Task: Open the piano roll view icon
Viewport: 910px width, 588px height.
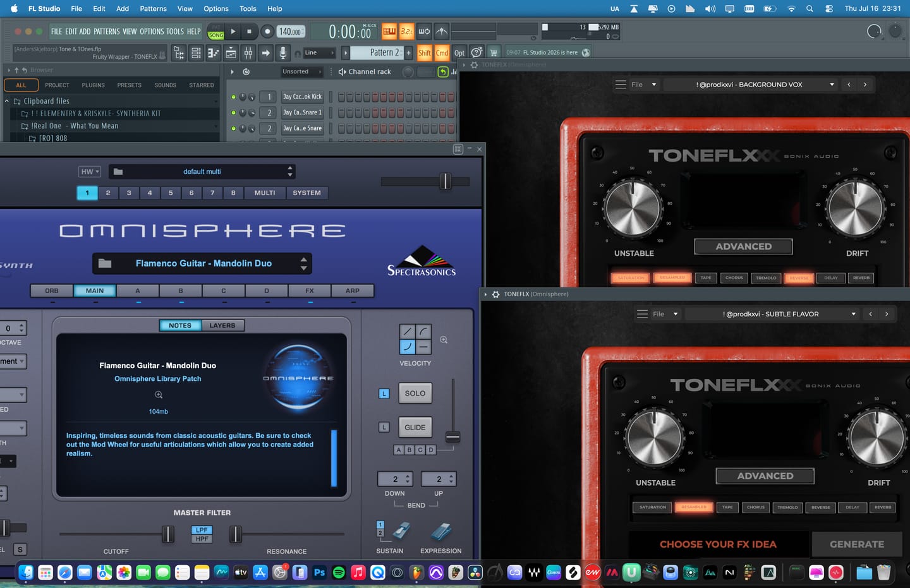Action: tap(214, 53)
